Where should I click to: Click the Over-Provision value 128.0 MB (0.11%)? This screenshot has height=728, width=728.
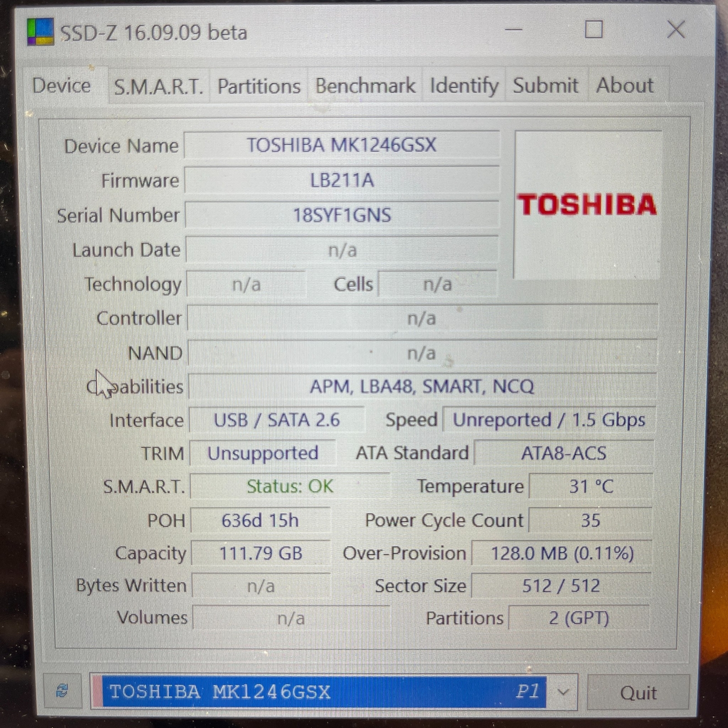[562, 553]
